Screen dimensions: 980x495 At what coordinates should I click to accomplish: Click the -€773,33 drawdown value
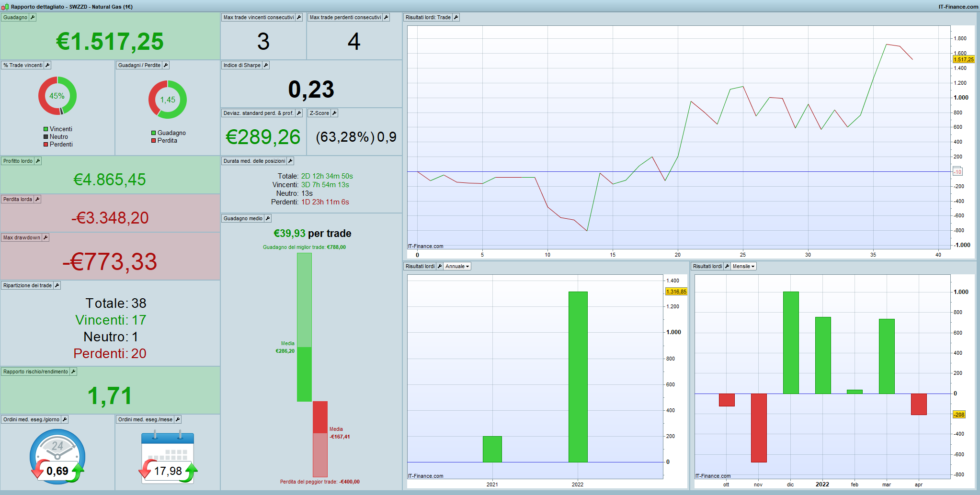tap(110, 262)
